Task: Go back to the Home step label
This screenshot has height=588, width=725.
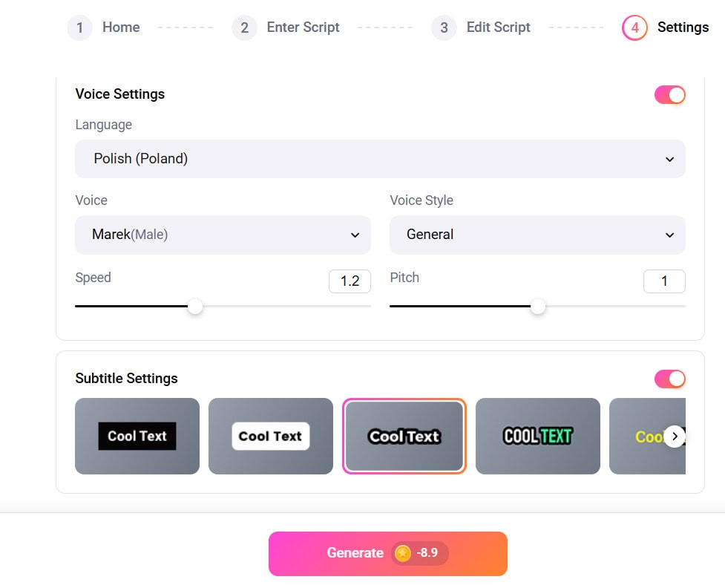Action: coord(121,27)
